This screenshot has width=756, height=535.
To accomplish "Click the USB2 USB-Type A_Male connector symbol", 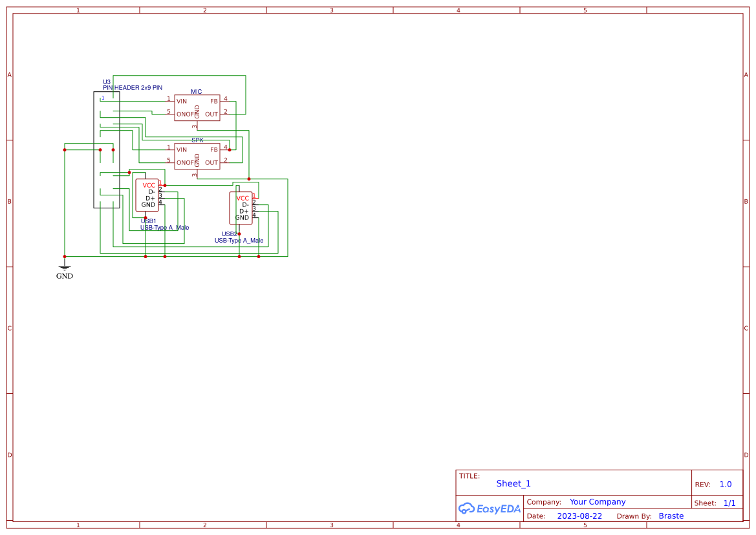I will point(241,208).
